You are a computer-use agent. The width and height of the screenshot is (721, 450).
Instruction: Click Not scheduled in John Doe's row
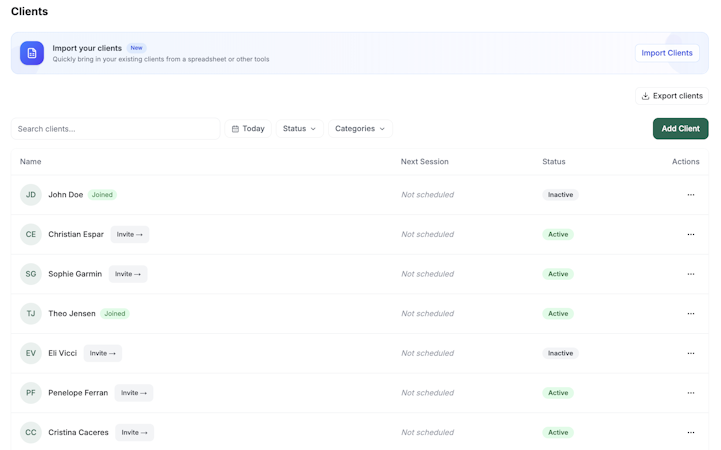tap(427, 195)
